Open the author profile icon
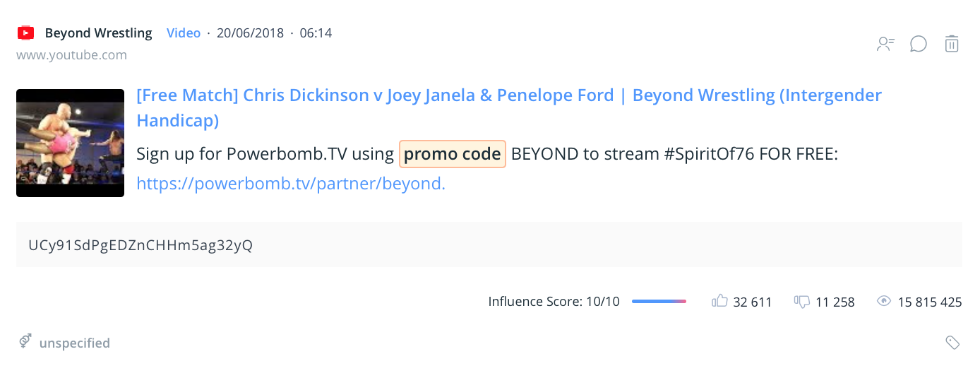Viewport: 980px width, 366px height. [x=885, y=45]
